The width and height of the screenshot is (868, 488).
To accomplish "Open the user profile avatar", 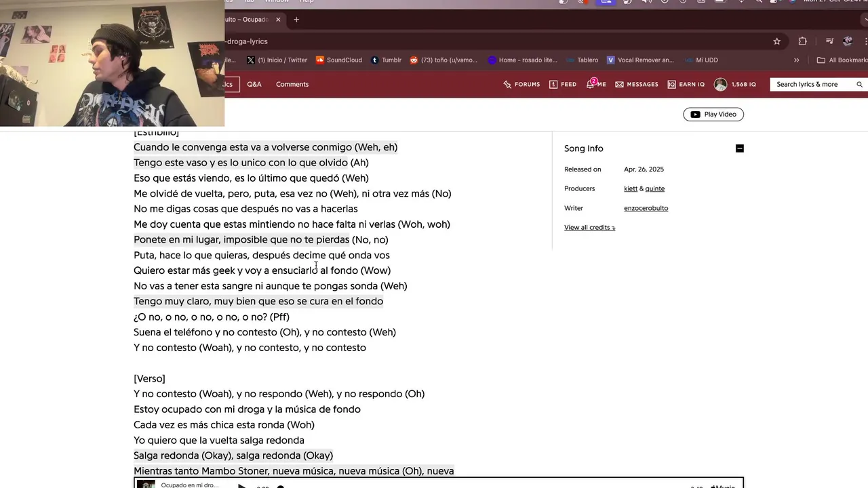I will (721, 85).
